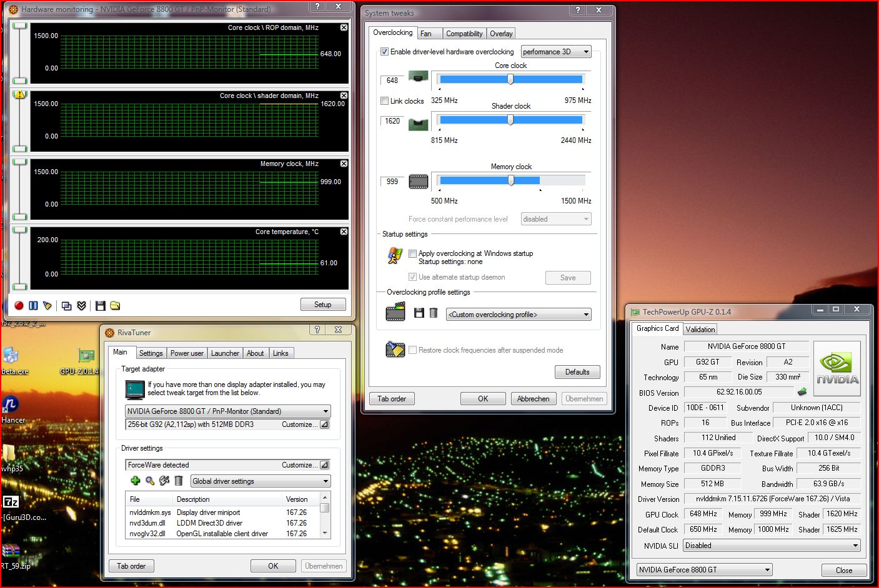The image size is (879, 588).
Task: Click the edit preset icon in Driver settings
Action: (164, 481)
